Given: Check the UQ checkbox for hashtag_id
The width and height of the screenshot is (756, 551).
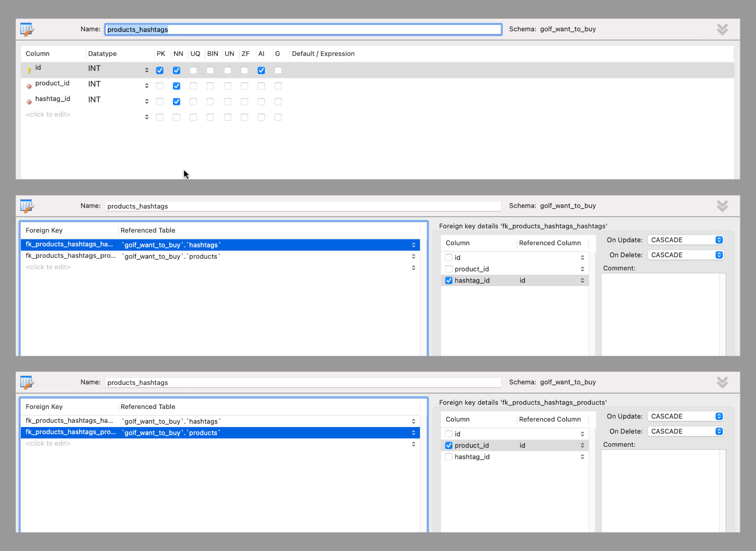Looking at the screenshot, I should (193, 102).
